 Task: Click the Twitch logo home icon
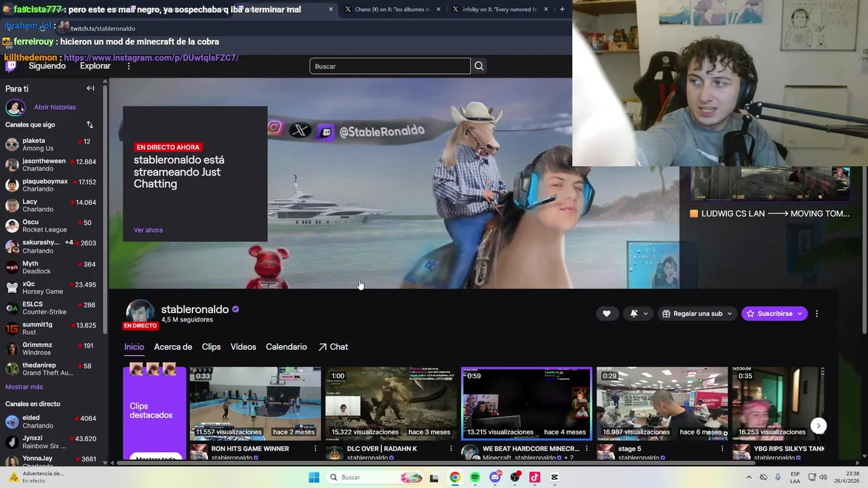(x=11, y=66)
